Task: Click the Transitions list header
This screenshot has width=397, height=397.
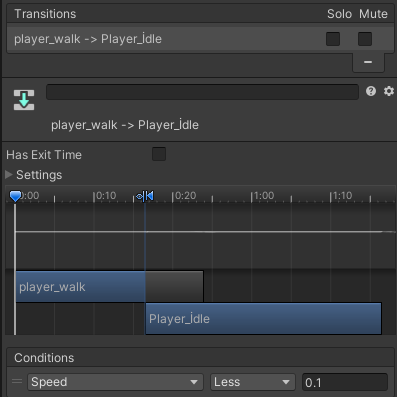Action: pos(200,14)
